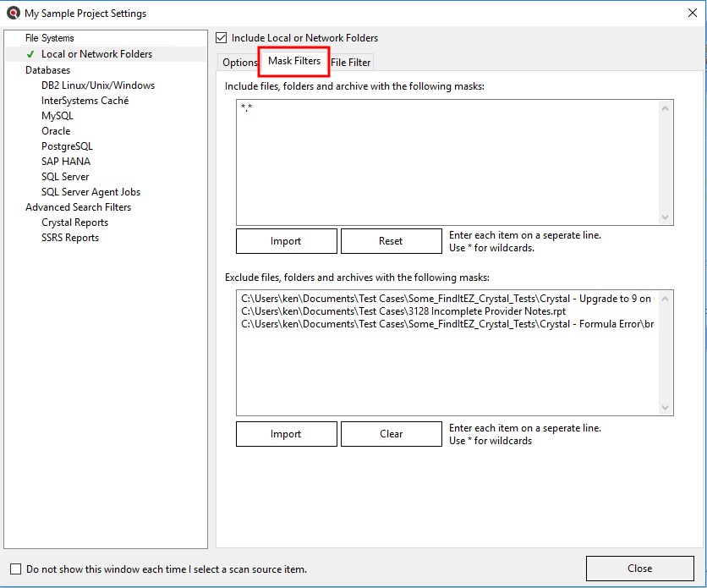Close the project settings dialog
Screen dimensions: 707x588
click(x=639, y=569)
